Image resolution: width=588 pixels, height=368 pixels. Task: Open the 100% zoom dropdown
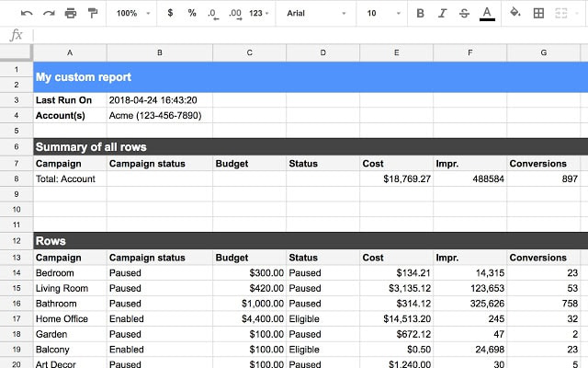[x=133, y=14]
